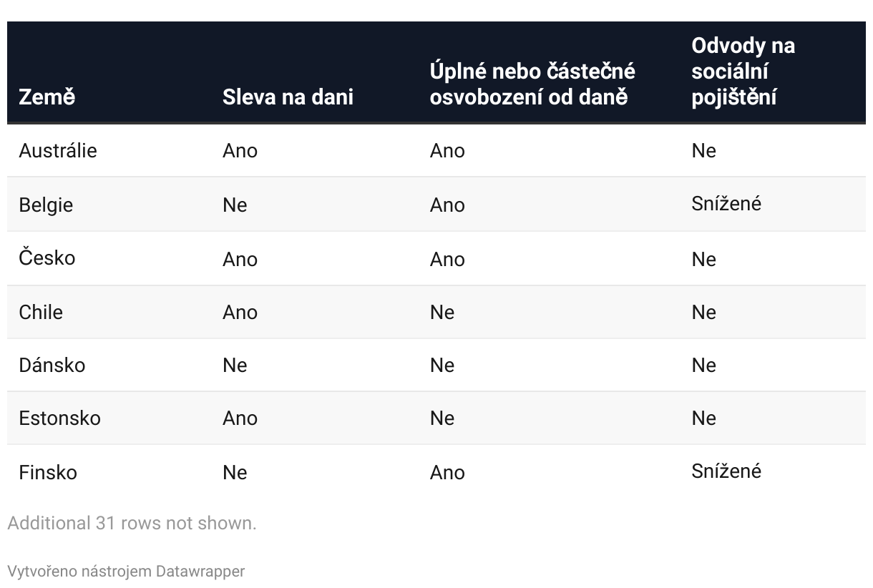Click Česko's tax exemption "Ano" value
Viewport: 873px width, 588px height.
coord(447,260)
